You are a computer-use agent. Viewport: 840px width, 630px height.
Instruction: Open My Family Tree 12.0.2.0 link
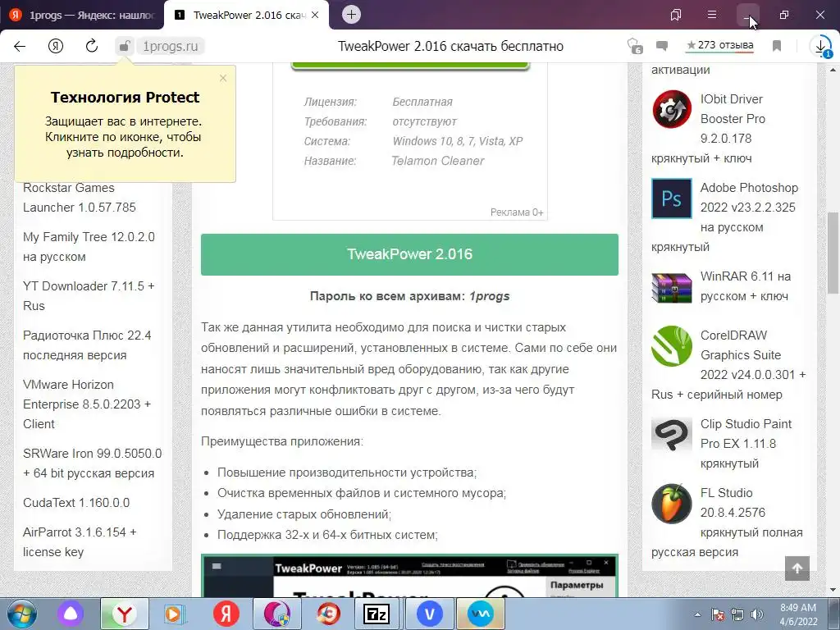click(x=89, y=247)
